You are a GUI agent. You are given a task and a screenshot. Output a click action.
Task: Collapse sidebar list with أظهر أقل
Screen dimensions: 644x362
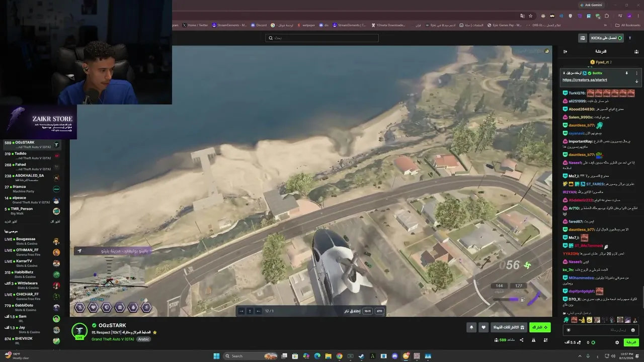[x=55, y=222]
